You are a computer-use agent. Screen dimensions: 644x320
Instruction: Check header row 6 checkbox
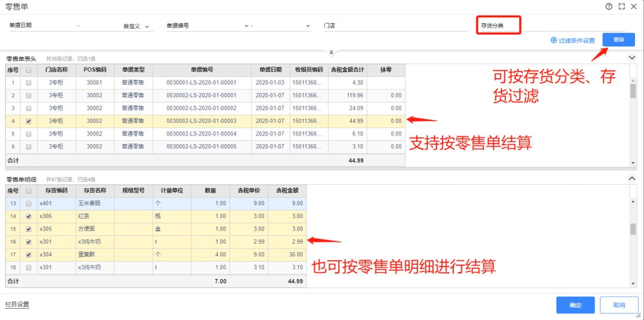click(x=29, y=147)
